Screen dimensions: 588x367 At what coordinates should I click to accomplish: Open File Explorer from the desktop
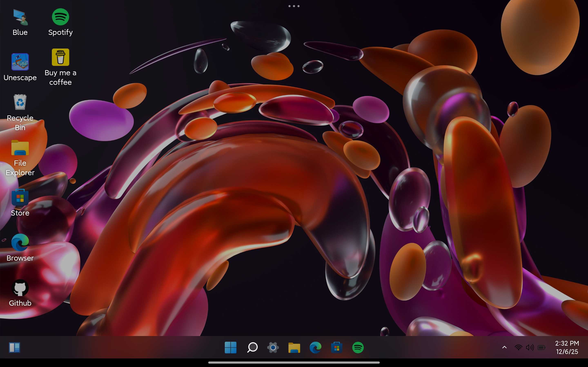click(x=20, y=148)
